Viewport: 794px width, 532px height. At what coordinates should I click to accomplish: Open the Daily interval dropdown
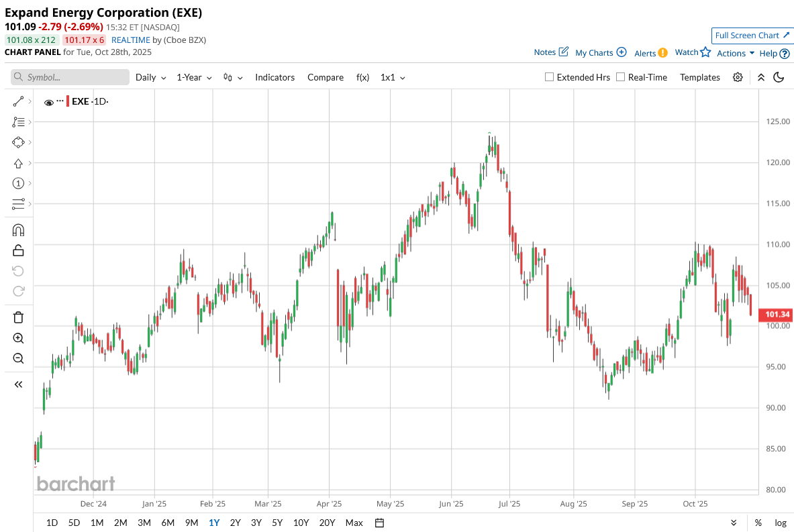click(150, 77)
